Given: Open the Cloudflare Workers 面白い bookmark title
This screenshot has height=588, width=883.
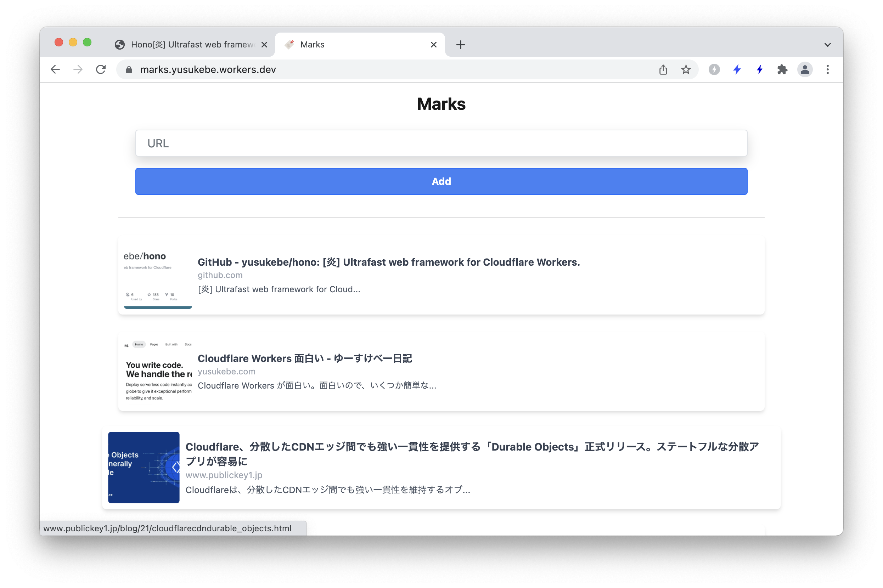Looking at the screenshot, I should pyautogui.click(x=305, y=358).
